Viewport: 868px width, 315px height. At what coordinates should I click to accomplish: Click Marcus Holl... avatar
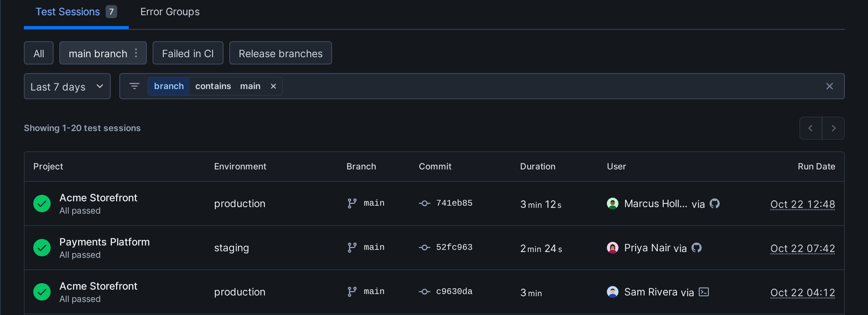pyautogui.click(x=613, y=203)
